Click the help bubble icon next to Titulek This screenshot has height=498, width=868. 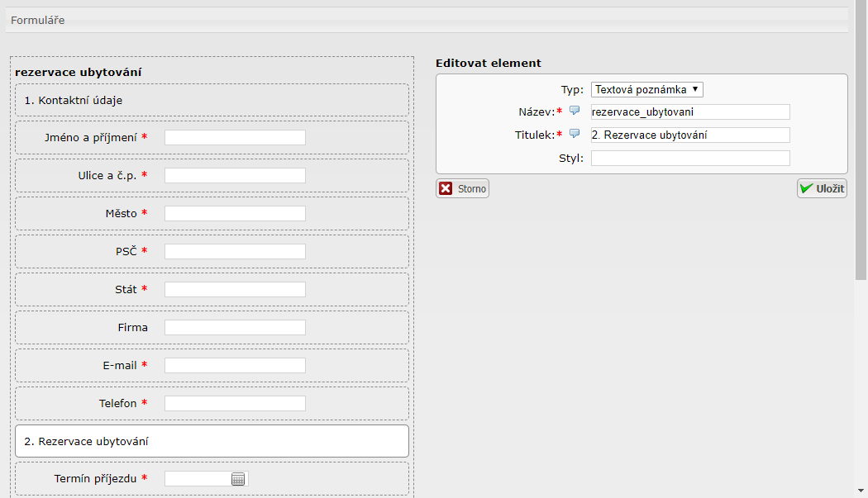click(x=575, y=134)
